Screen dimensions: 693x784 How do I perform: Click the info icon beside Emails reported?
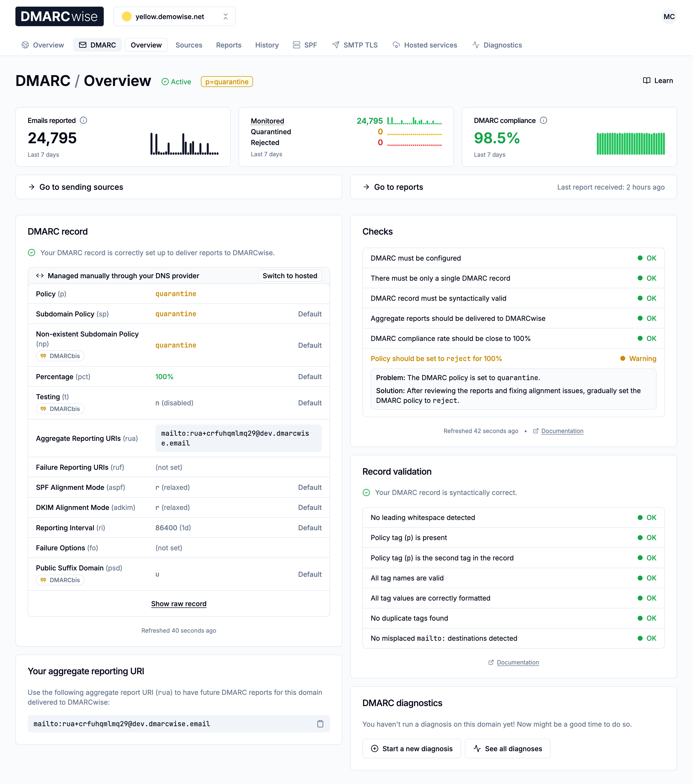pos(84,120)
